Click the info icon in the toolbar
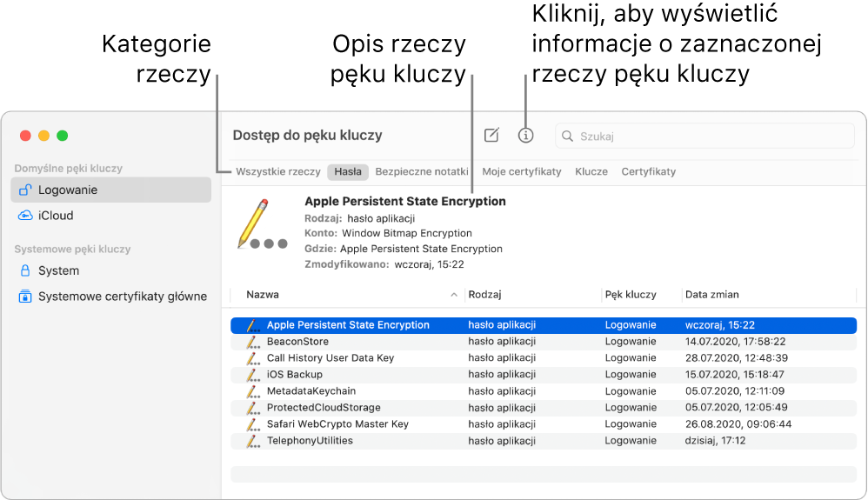This screenshot has height=500, width=868. 525,136
